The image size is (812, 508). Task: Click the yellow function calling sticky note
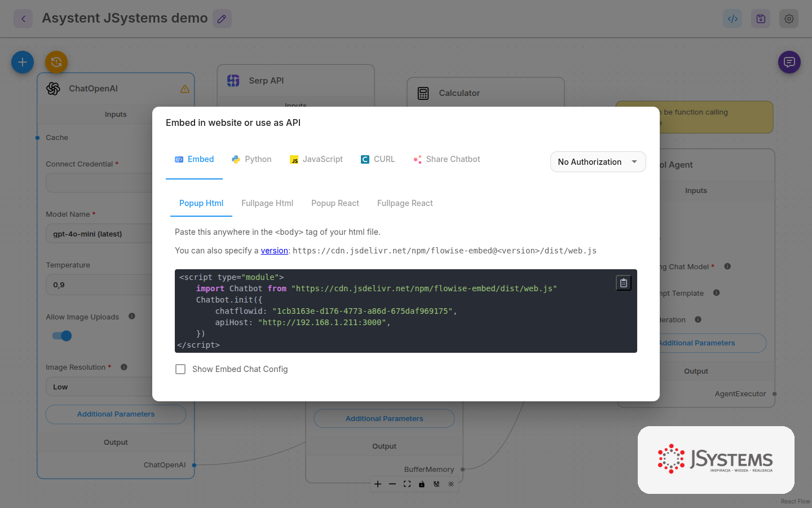pyautogui.click(x=716, y=117)
